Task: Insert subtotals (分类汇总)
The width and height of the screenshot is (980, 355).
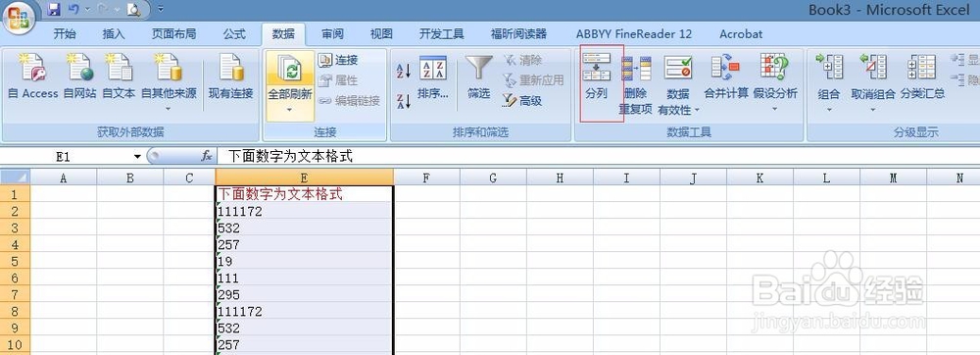Action: click(922, 77)
